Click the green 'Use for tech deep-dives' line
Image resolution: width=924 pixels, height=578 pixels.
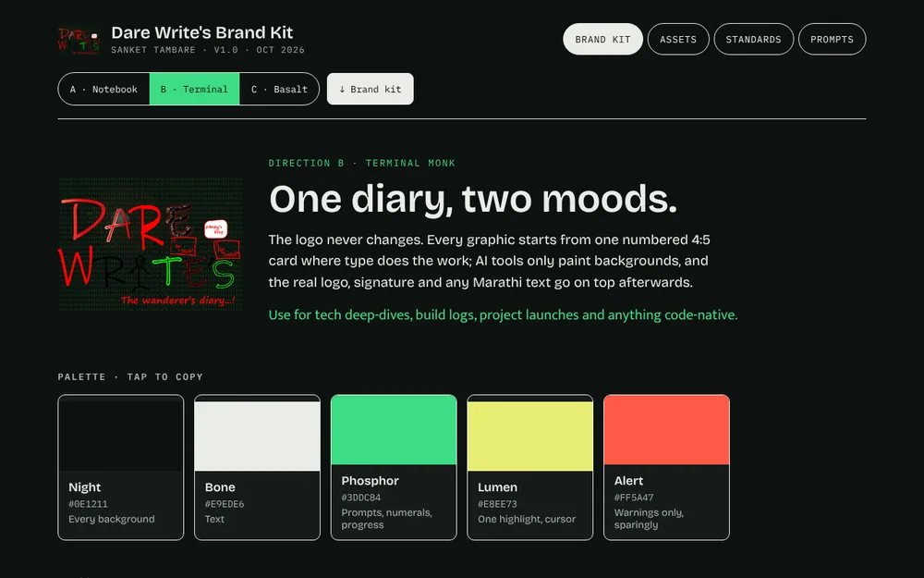[503, 315]
